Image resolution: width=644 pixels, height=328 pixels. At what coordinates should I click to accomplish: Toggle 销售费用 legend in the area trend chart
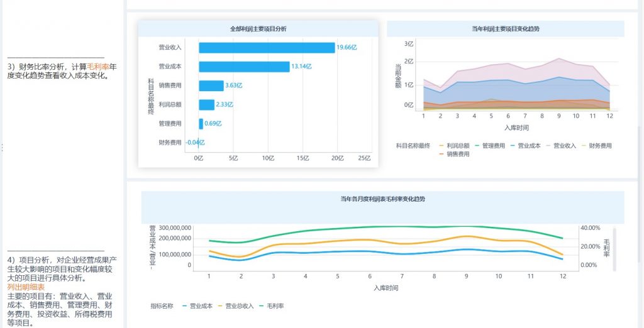coord(454,155)
